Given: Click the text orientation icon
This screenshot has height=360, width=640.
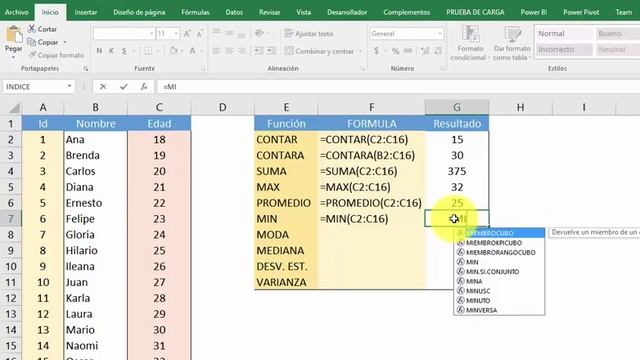Looking at the screenshot, I should pos(259,33).
